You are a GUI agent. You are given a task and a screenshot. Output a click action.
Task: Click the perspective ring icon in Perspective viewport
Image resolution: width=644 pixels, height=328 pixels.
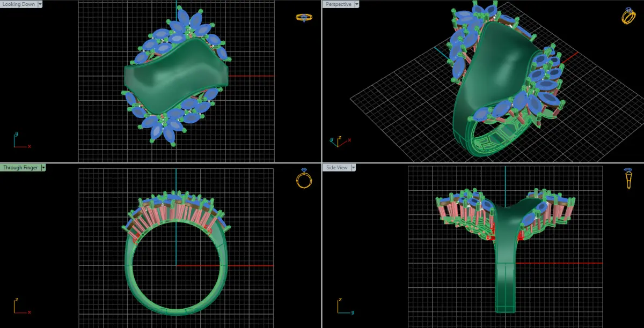(x=628, y=16)
